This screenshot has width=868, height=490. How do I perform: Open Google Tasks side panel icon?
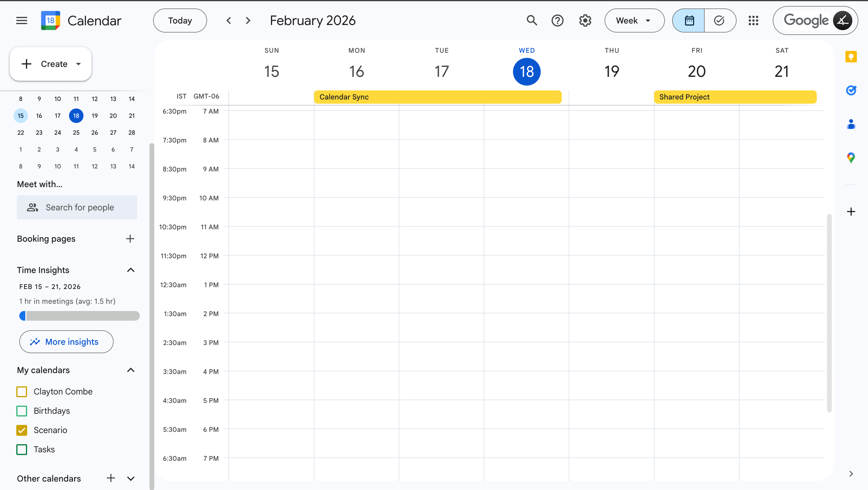851,90
